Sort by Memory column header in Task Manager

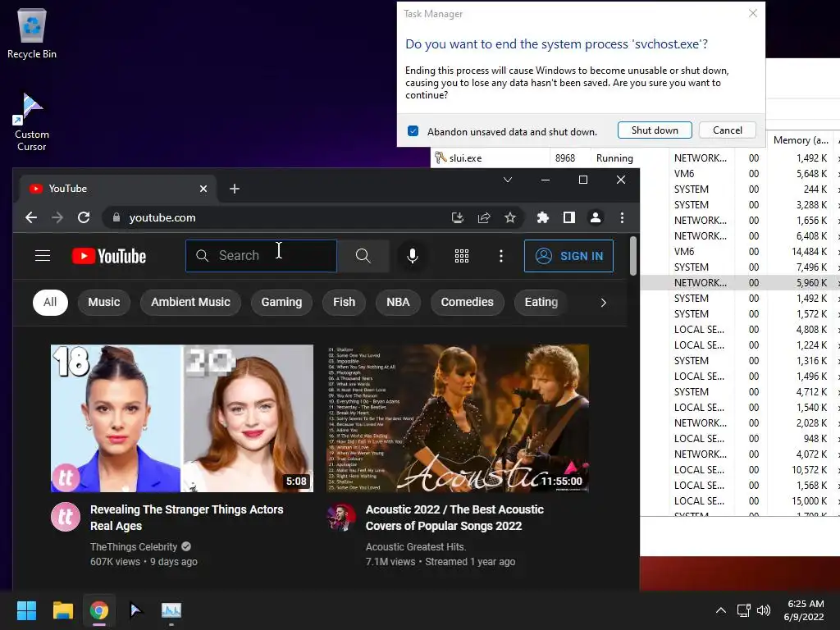[x=801, y=140]
